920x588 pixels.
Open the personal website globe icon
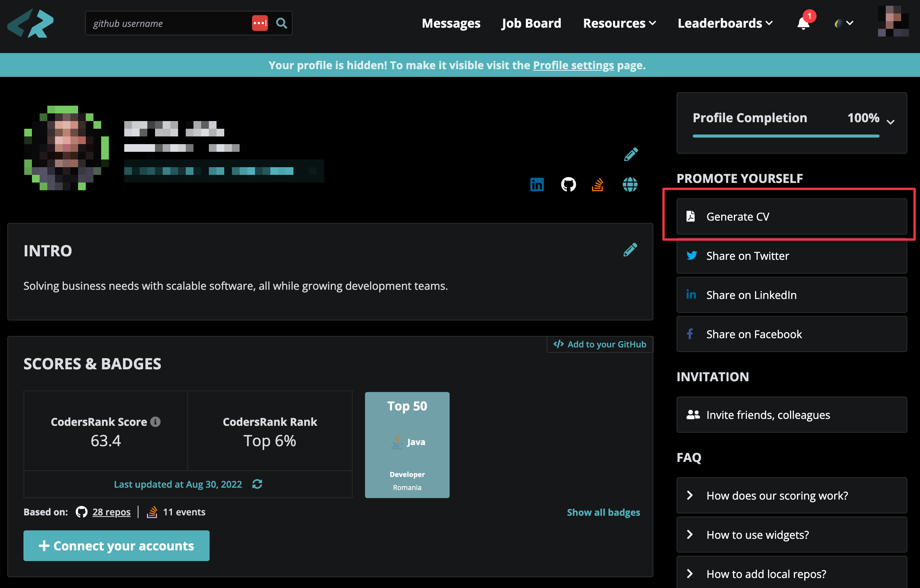click(x=630, y=184)
